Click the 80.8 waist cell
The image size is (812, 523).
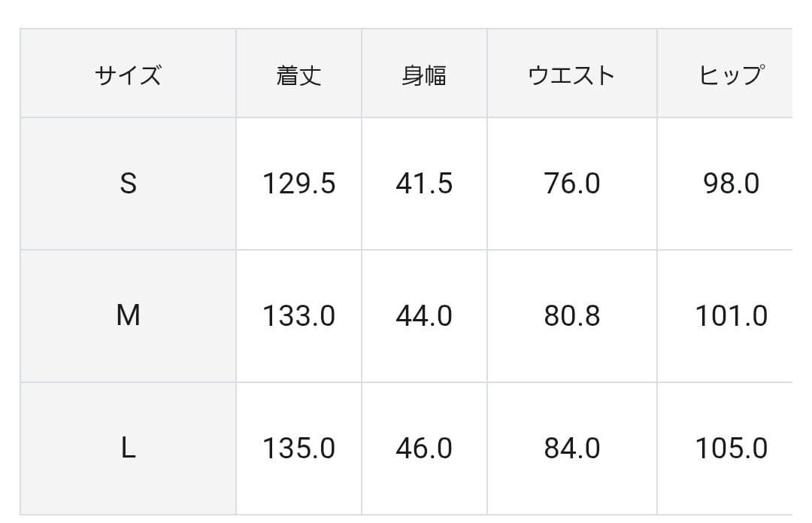(x=571, y=316)
